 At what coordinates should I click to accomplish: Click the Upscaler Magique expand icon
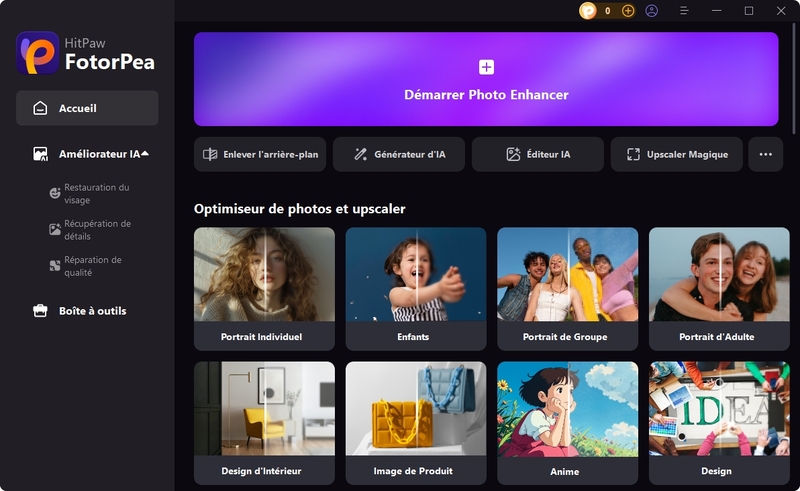(633, 154)
